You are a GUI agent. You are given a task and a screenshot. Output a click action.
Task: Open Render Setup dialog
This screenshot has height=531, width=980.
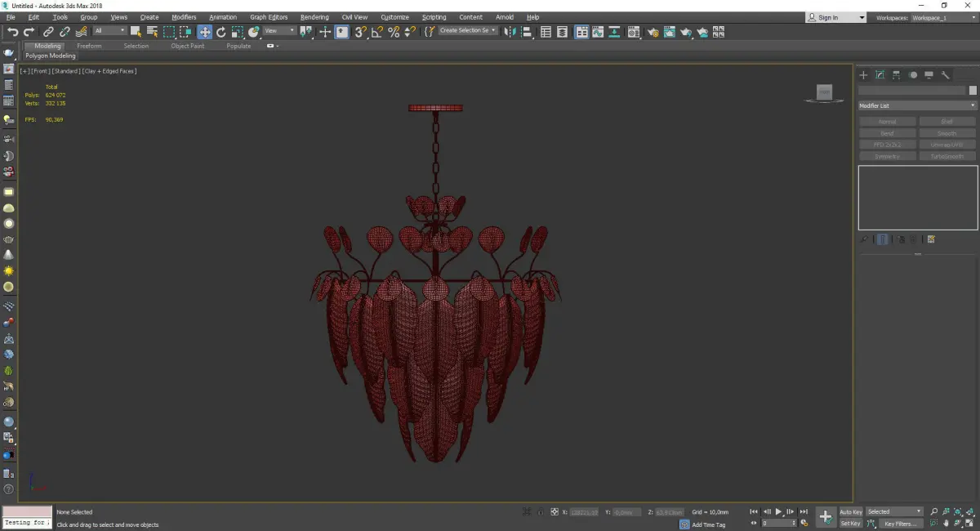click(653, 32)
